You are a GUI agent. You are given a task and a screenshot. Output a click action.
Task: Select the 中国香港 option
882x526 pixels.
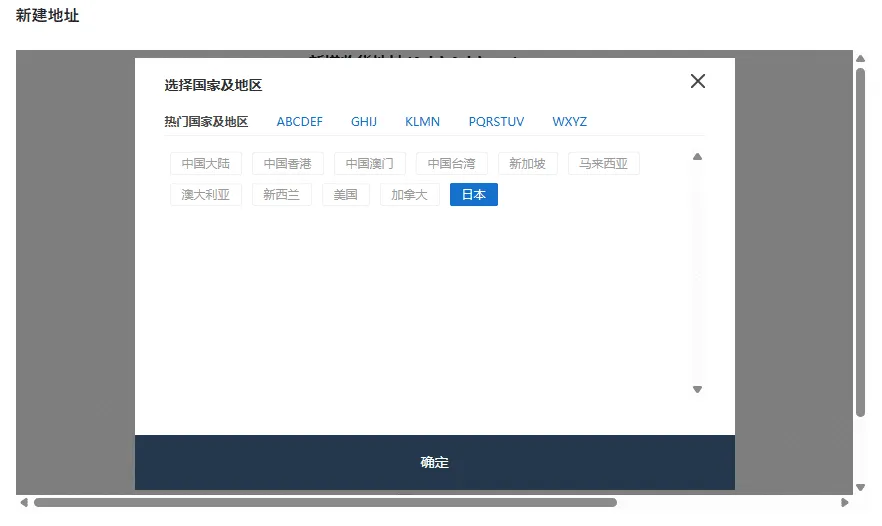(x=288, y=164)
